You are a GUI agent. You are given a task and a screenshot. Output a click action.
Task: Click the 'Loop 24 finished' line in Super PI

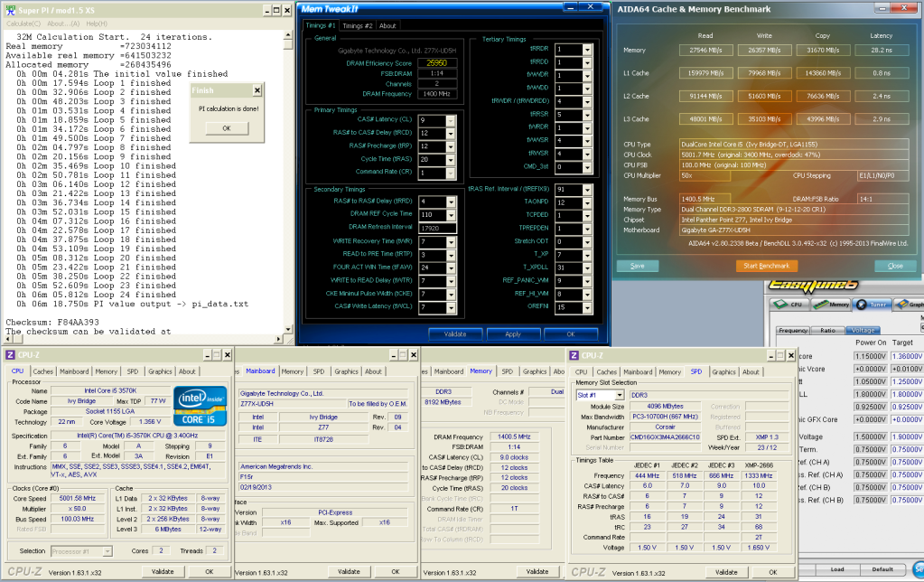pyautogui.click(x=97, y=295)
